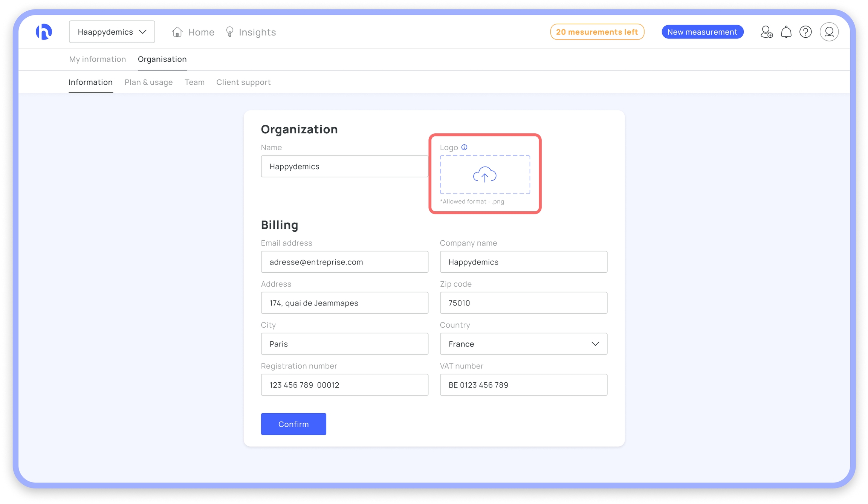Image resolution: width=868 pixels, height=504 pixels.
Task: Click the billing Email address field
Action: coord(344,262)
